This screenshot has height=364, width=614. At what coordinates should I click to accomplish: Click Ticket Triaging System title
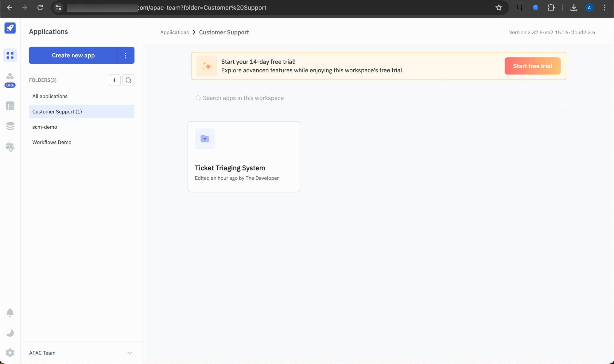230,168
